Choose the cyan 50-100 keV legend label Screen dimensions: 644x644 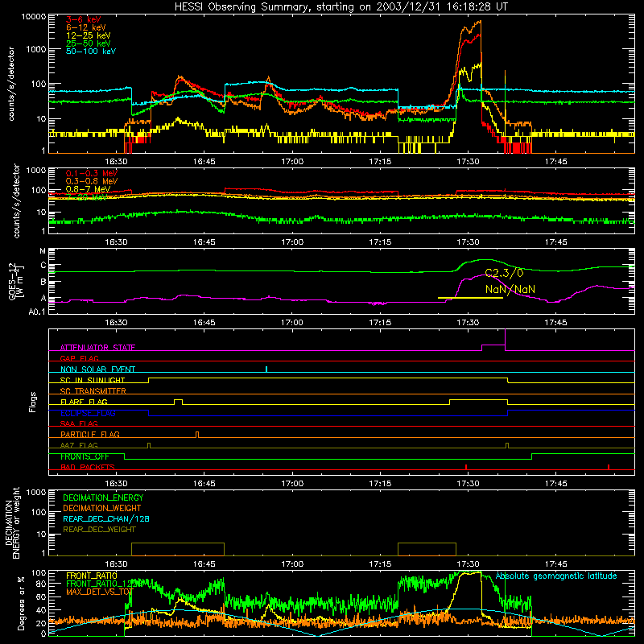[91, 52]
